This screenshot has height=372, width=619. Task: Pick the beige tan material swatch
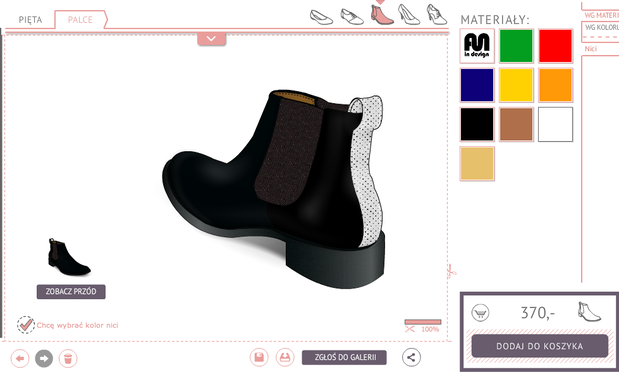[477, 163]
